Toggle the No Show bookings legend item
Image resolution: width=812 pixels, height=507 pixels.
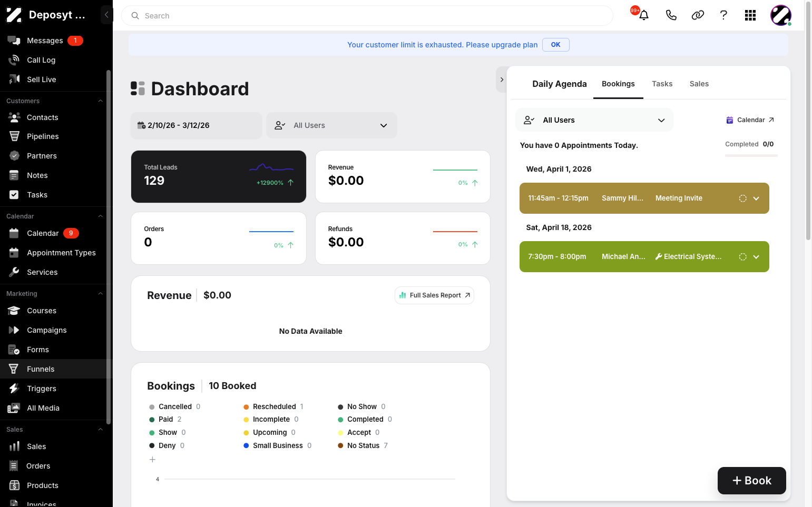[x=361, y=406]
